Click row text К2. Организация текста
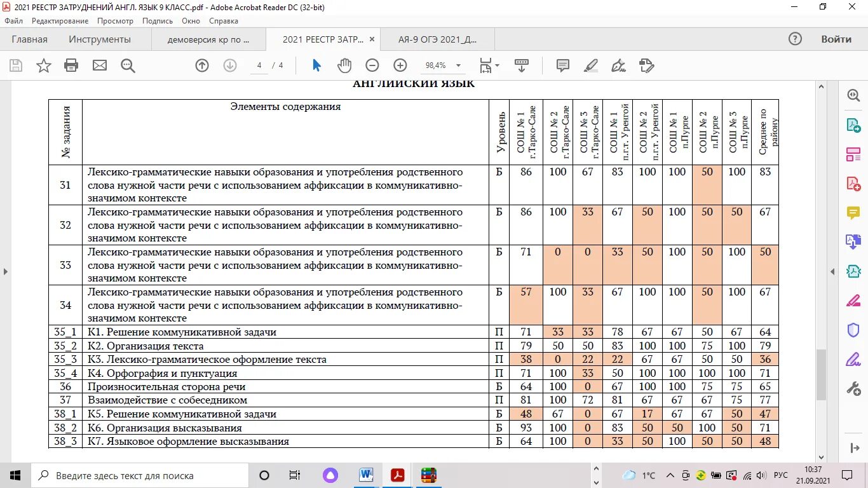 tap(146, 346)
